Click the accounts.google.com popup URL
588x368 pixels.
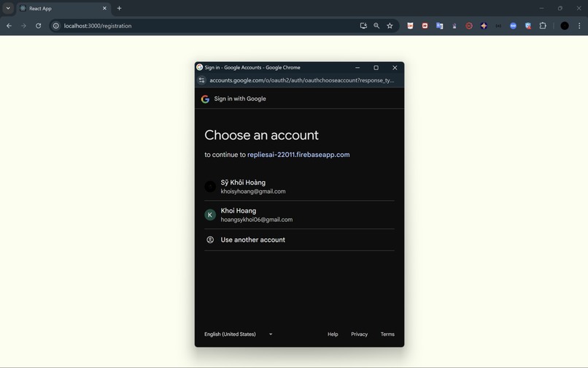301,80
